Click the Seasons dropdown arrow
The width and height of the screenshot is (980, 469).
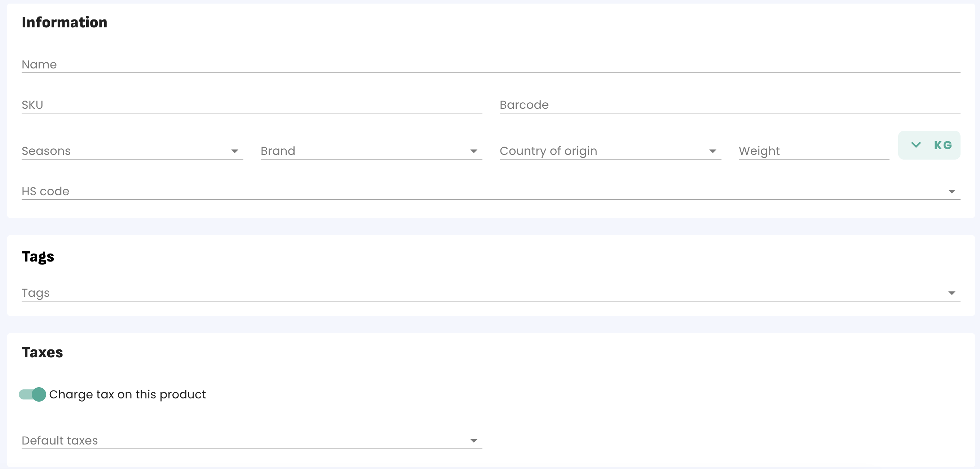(x=235, y=151)
